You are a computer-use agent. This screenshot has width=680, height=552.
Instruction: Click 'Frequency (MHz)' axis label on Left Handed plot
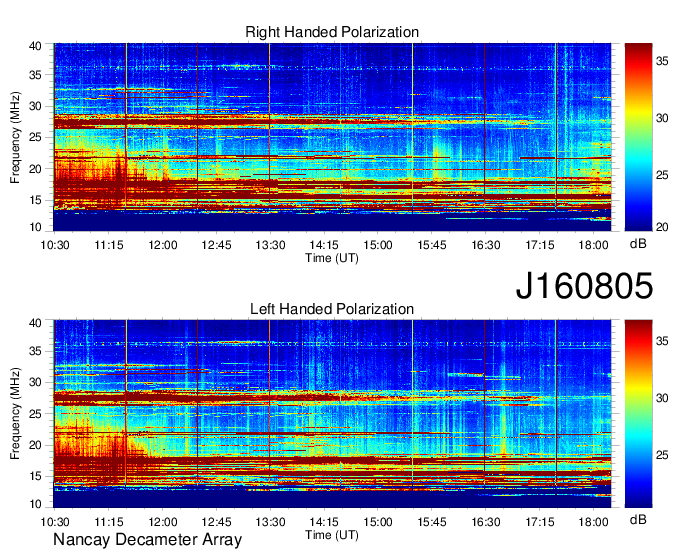click(x=15, y=414)
